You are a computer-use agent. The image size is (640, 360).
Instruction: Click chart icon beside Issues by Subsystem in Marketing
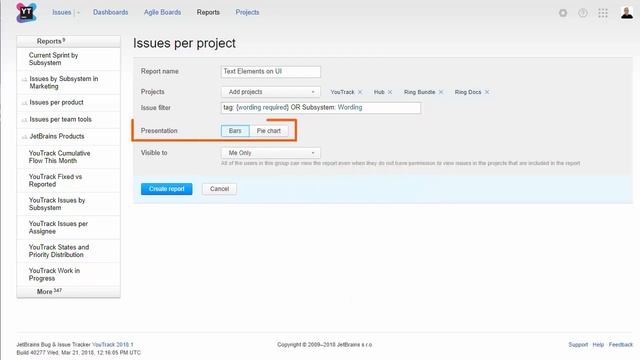click(x=24, y=80)
